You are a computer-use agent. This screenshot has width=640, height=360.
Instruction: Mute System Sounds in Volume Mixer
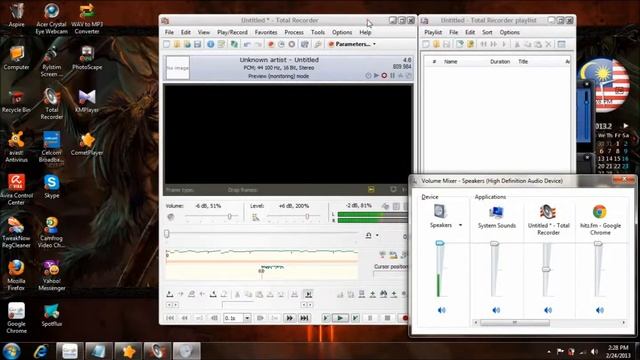point(496,310)
